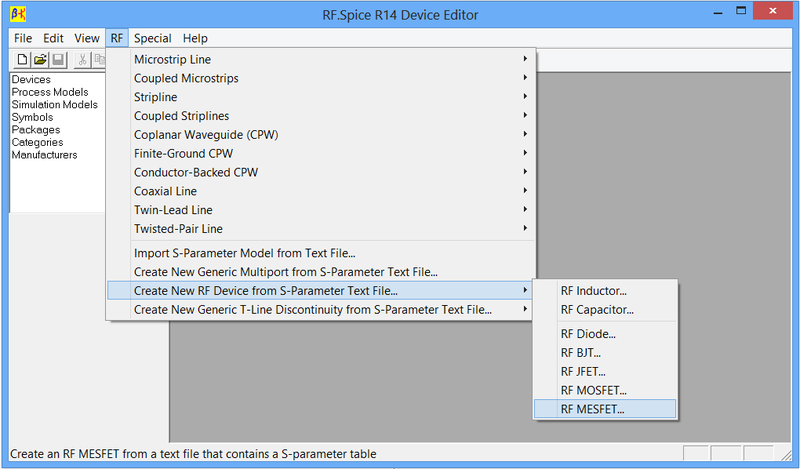The image size is (800, 469).
Task: Select RF Capacitor... in submenu
Action: (605, 310)
